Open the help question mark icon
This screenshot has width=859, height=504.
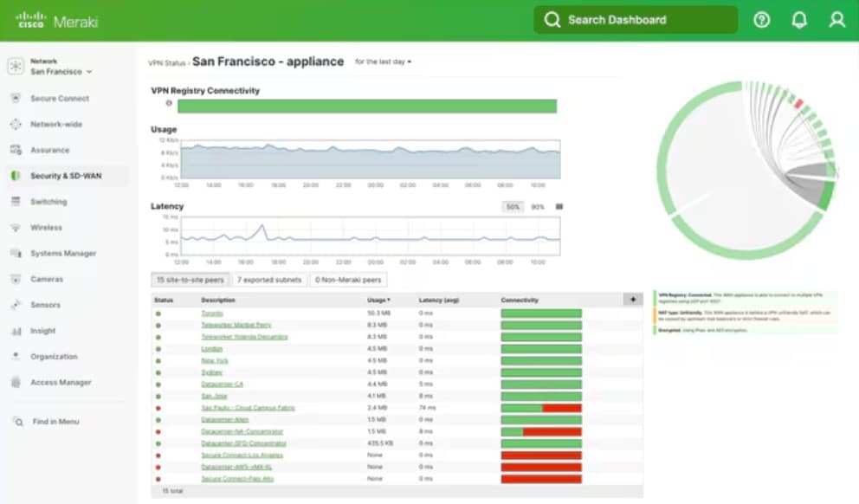tap(761, 20)
